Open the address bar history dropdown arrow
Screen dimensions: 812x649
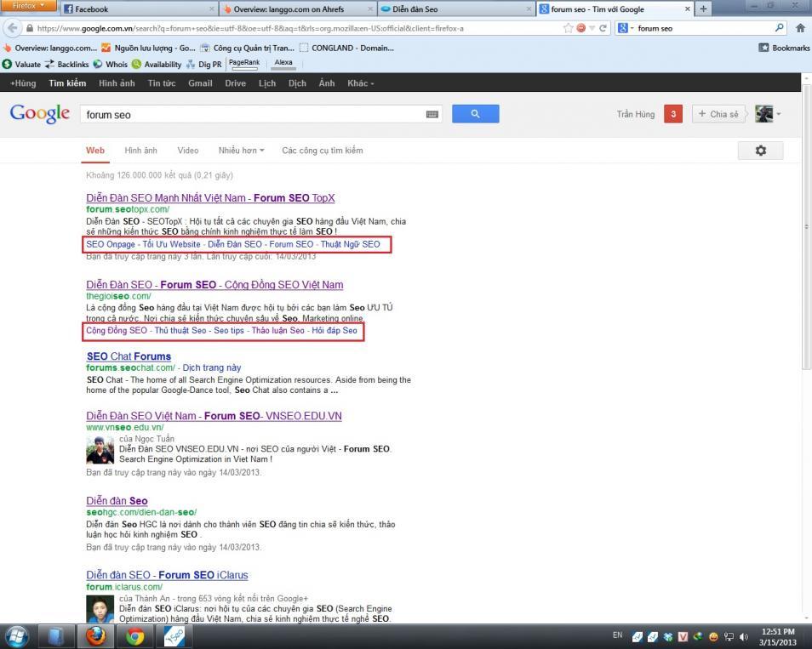592,28
